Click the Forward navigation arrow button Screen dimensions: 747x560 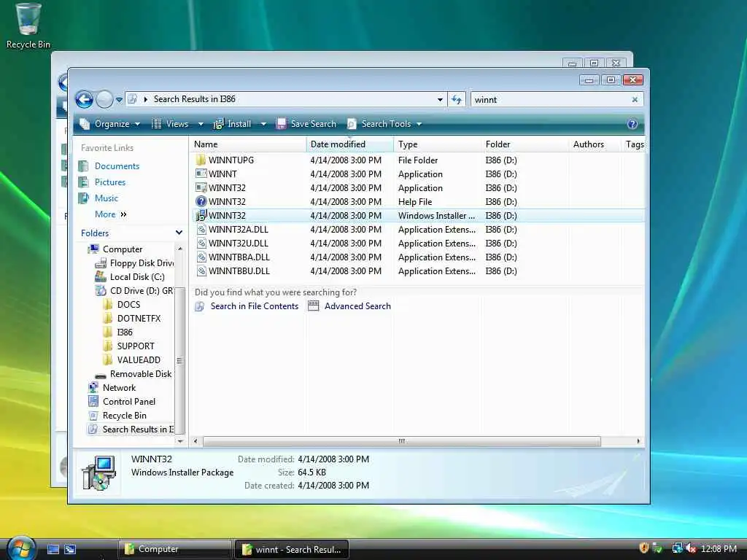click(104, 99)
